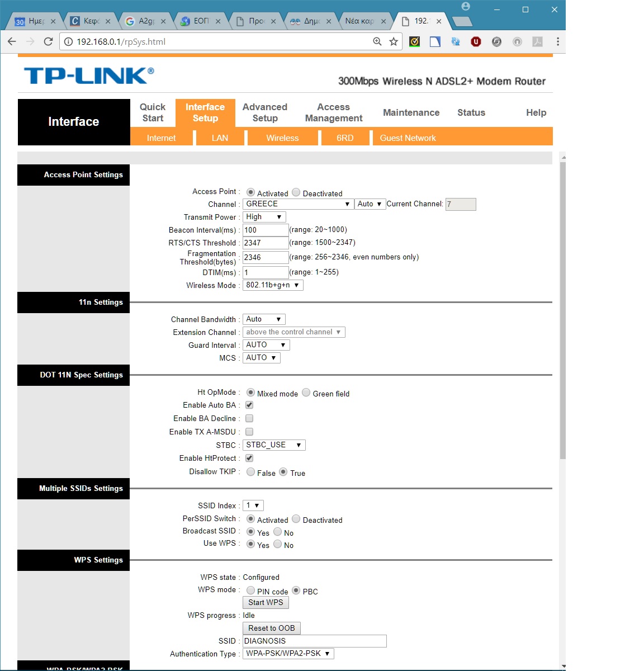Open the Channel Bandwidth dropdown
This screenshot has width=644, height=671.
(x=264, y=319)
